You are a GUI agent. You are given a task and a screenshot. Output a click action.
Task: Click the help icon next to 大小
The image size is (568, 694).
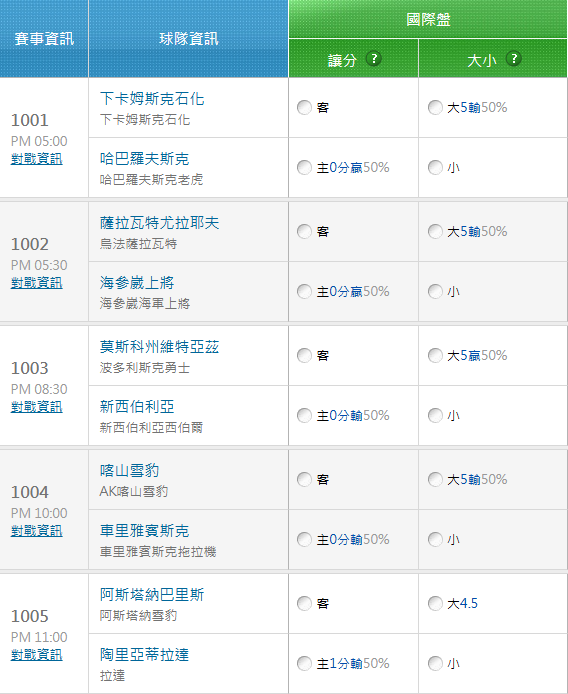point(514,58)
